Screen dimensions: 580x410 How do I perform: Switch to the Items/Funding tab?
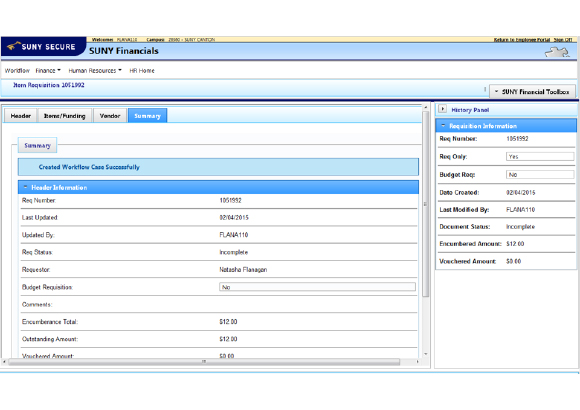(65, 116)
